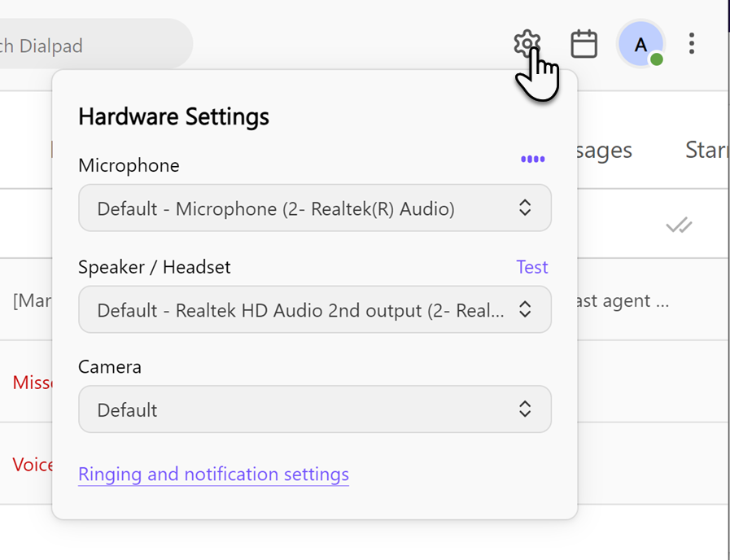Click the microphone input level indicator dots
Screen dimensions: 730x560
point(533,160)
